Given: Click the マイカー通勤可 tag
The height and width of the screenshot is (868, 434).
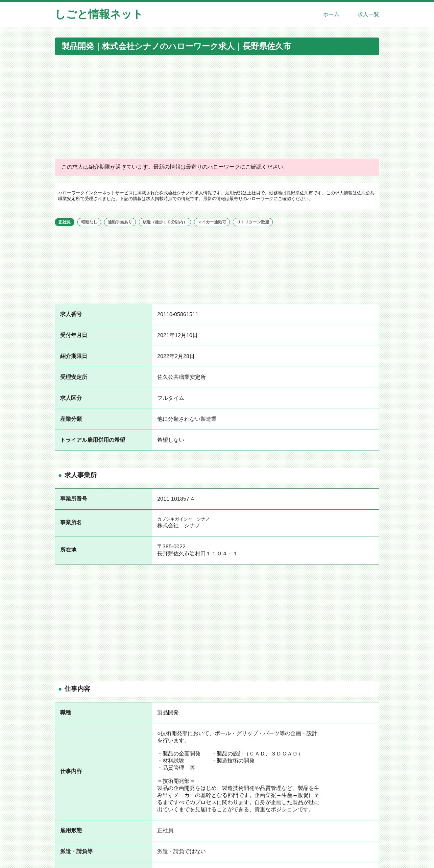Looking at the screenshot, I should pyautogui.click(x=212, y=222).
